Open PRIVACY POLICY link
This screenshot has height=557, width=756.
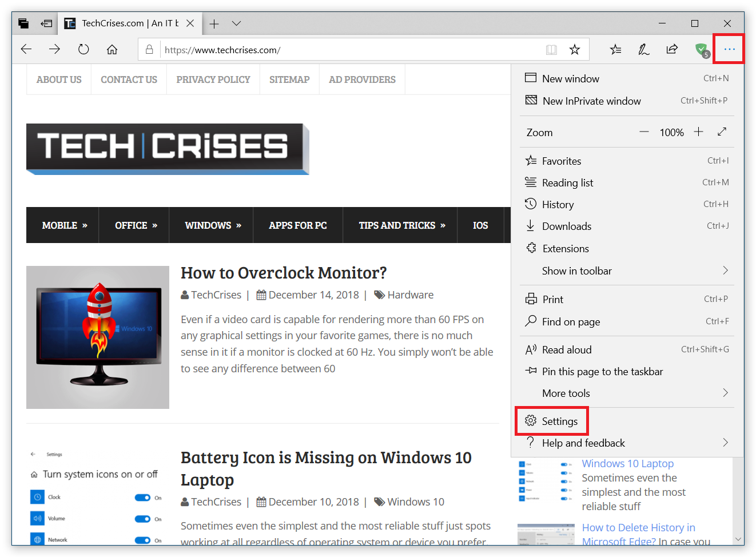(213, 79)
